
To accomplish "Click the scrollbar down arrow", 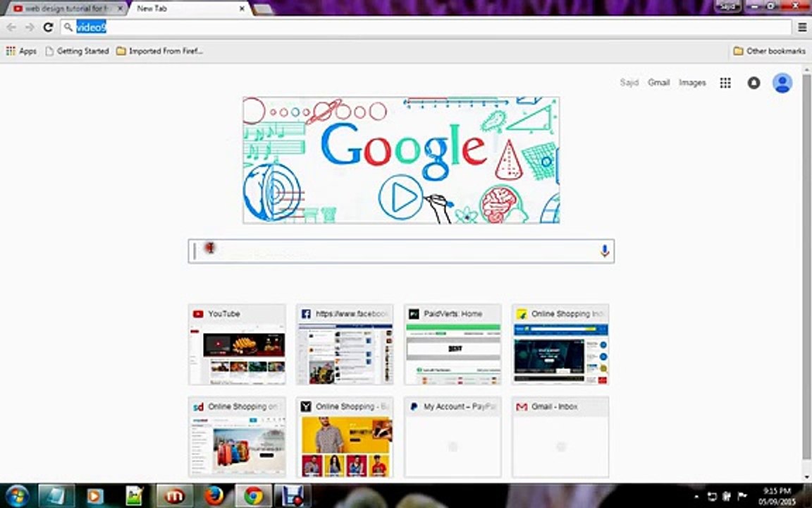I will click(x=806, y=478).
